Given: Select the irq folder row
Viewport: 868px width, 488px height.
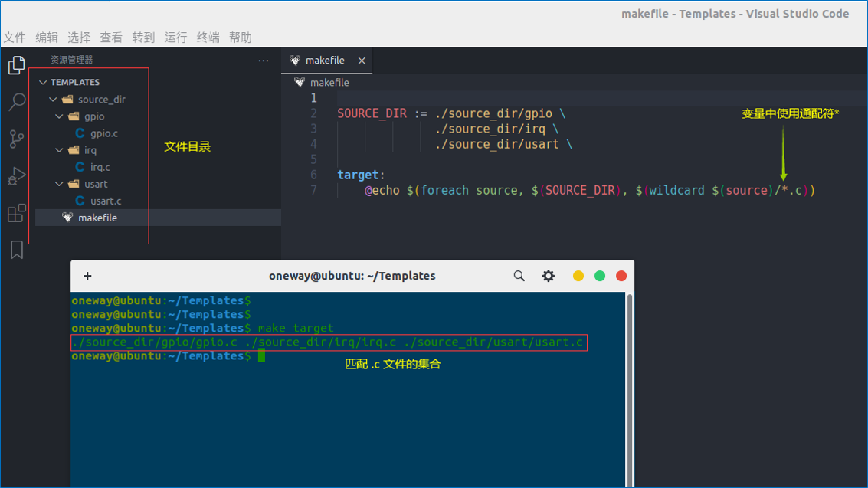Looking at the screenshot, I should tap(158, 150).
